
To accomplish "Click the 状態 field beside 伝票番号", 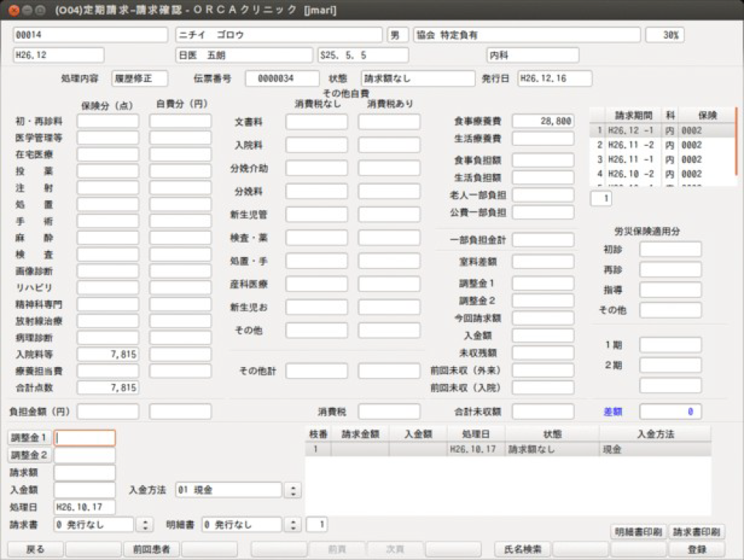I will coord(418,78).
